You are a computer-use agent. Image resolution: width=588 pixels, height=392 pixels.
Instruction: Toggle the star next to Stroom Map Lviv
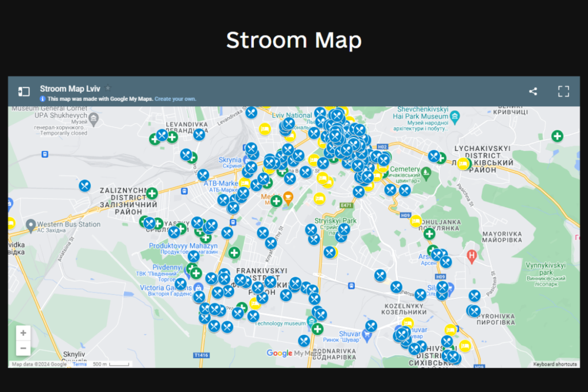click(107, 88)
